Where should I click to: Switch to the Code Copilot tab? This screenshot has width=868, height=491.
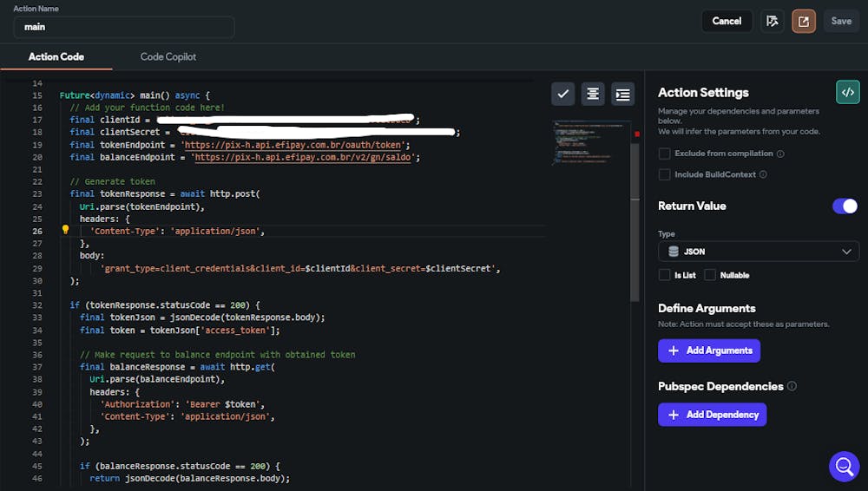click(x=168, y=57)
